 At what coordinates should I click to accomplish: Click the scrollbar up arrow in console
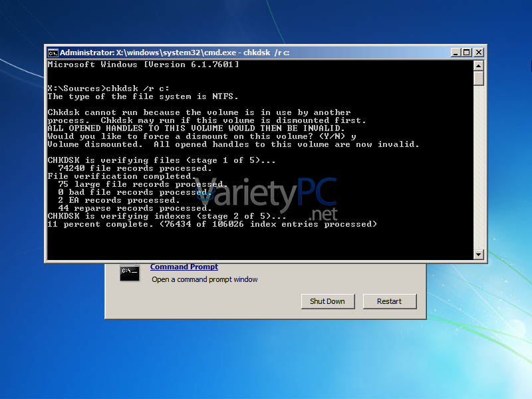click(x=478, y=65)
